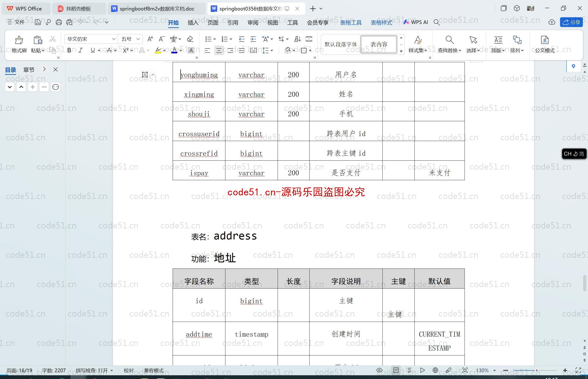Screen dimensions: 588x379
Task: Click the eye-protection mode icon in status bar
Action: point(379,370)
